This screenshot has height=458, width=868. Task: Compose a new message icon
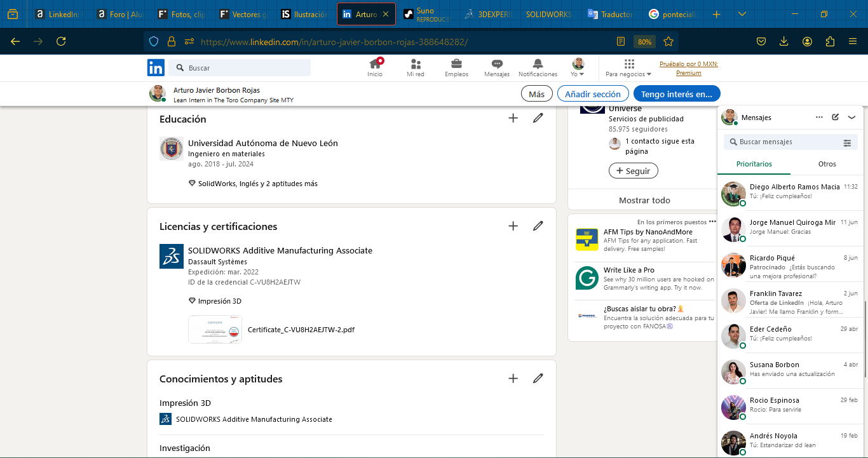pos(836,118)
